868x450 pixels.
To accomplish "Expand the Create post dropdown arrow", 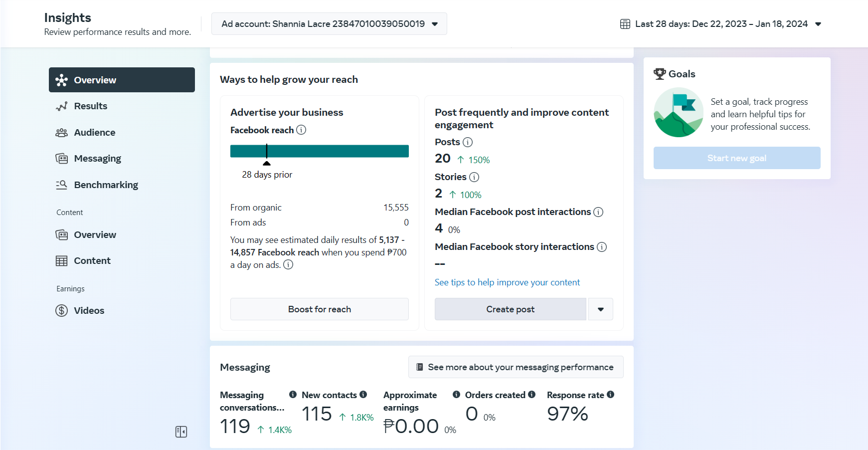I will pos(601,309).
